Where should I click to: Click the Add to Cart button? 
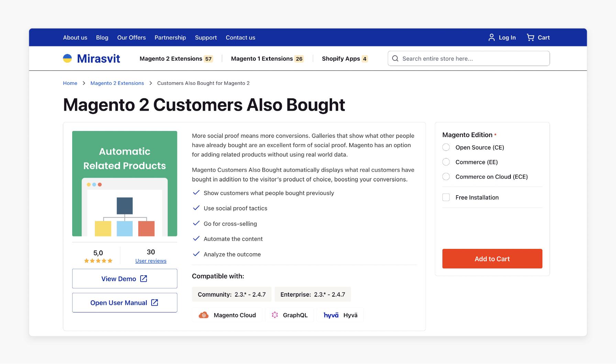492,259
